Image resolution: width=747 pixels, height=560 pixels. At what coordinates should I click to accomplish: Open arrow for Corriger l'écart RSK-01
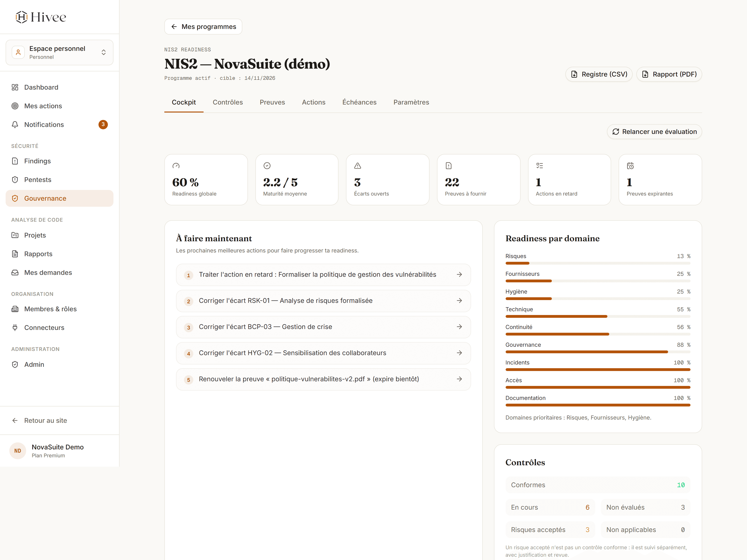459,301
